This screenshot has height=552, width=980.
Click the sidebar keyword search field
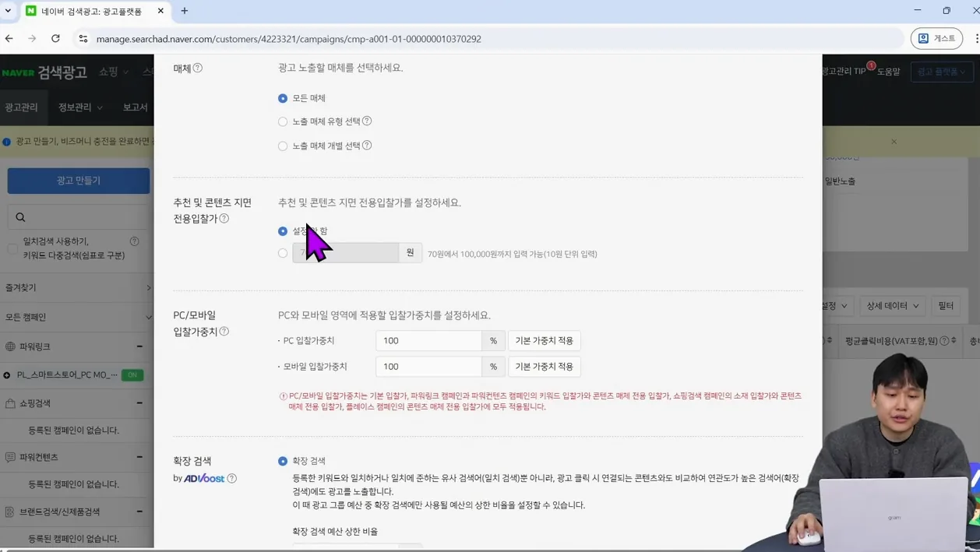click(82, 217)
